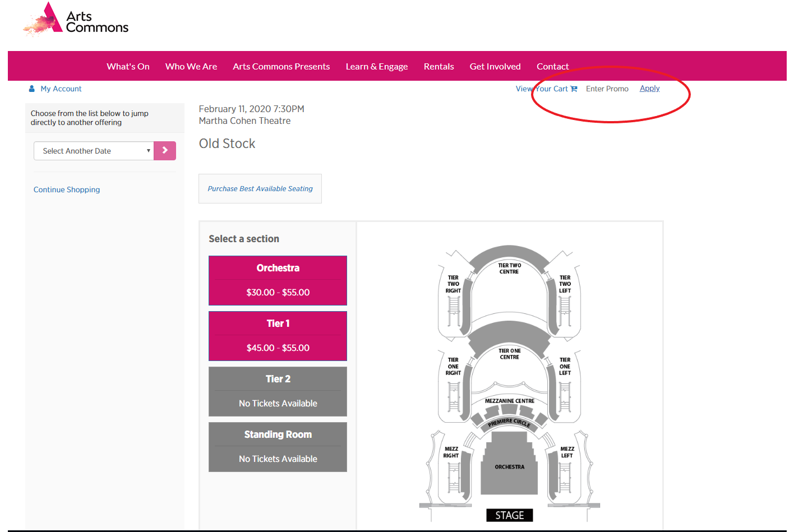
Task: Go to My Account link
Action: [x=61, y=89]
